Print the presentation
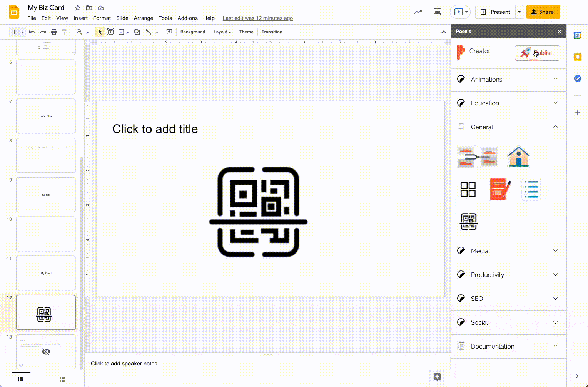The image size is (588, 387). 54,32
